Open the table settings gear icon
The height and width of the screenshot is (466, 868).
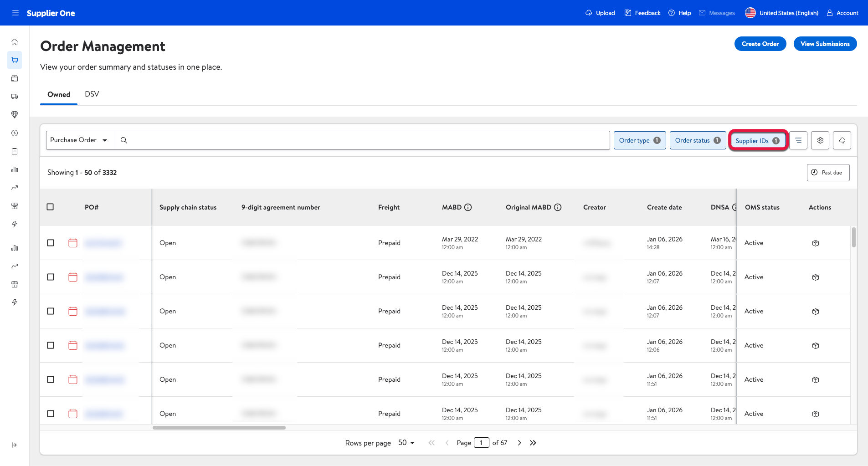tap(820, 140)
